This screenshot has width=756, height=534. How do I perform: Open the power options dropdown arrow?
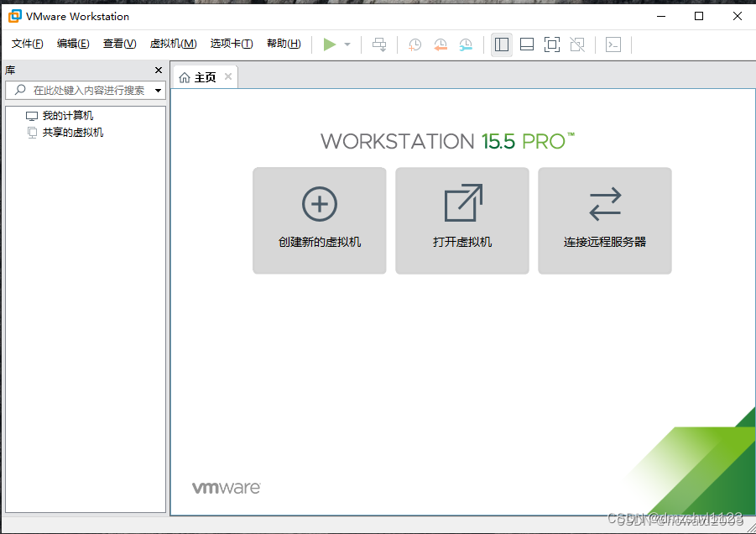347,44
